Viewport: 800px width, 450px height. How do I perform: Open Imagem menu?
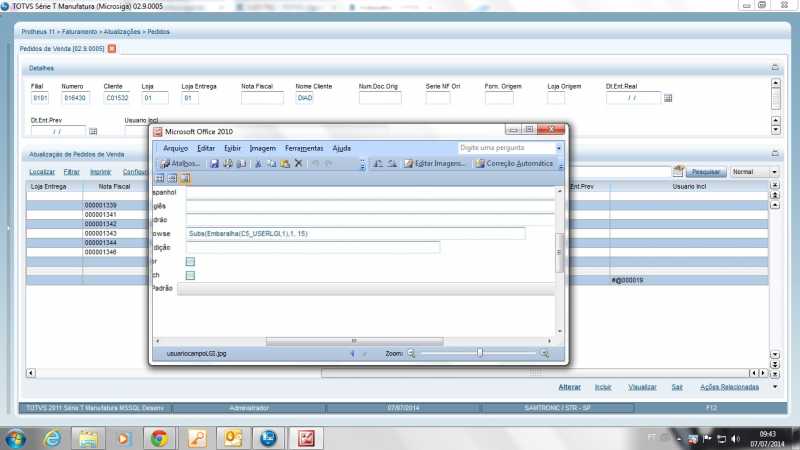(x=262, y=148)
